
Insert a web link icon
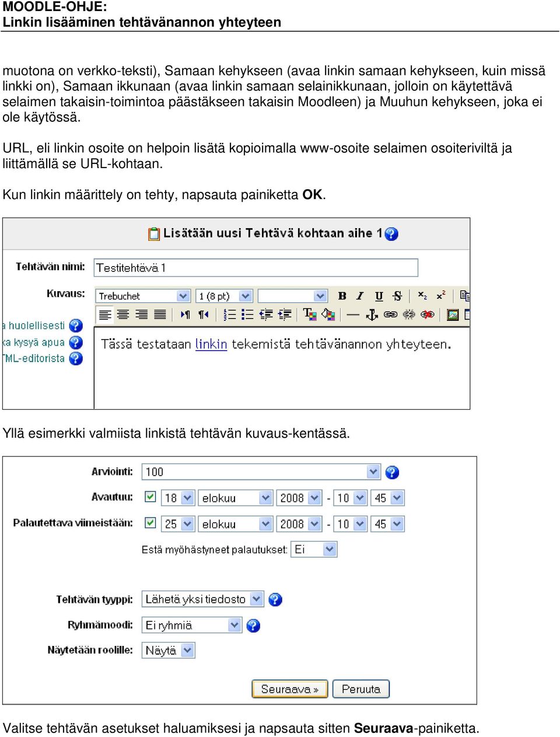pos(390,315)
